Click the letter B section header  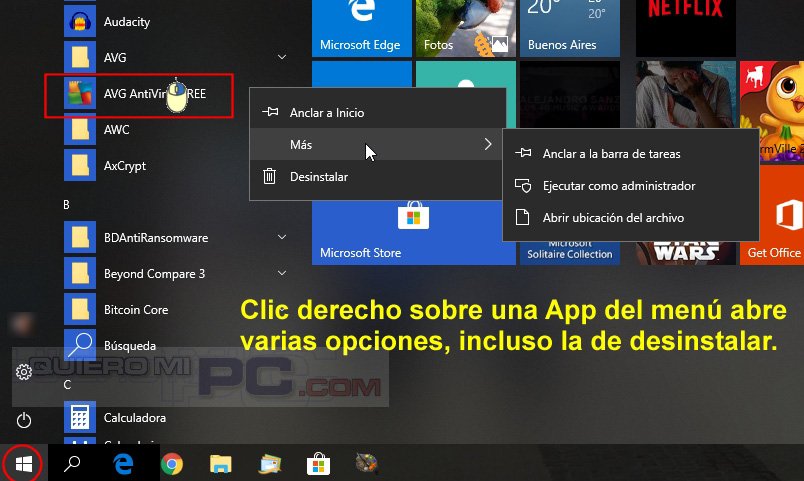66,205
